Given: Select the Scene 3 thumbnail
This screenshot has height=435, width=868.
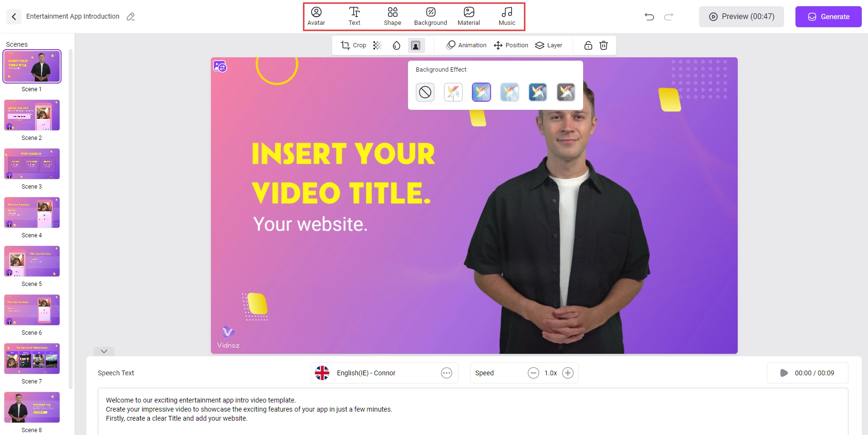Looking at the screenshot, I should coord(32,164).
